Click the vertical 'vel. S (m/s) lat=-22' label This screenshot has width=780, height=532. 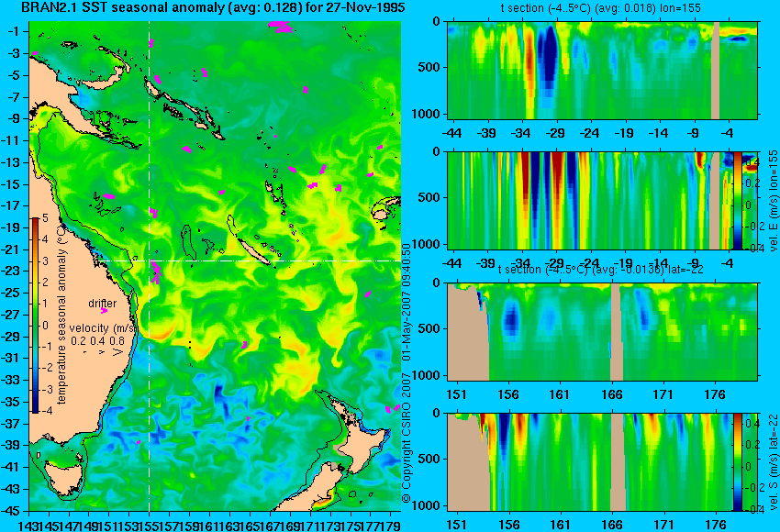773,460
